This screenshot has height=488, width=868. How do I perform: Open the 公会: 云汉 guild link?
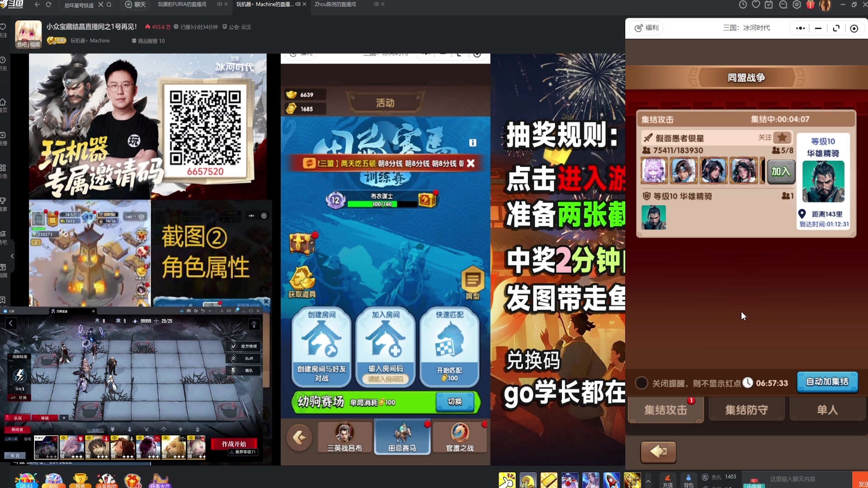coord(236,27)
